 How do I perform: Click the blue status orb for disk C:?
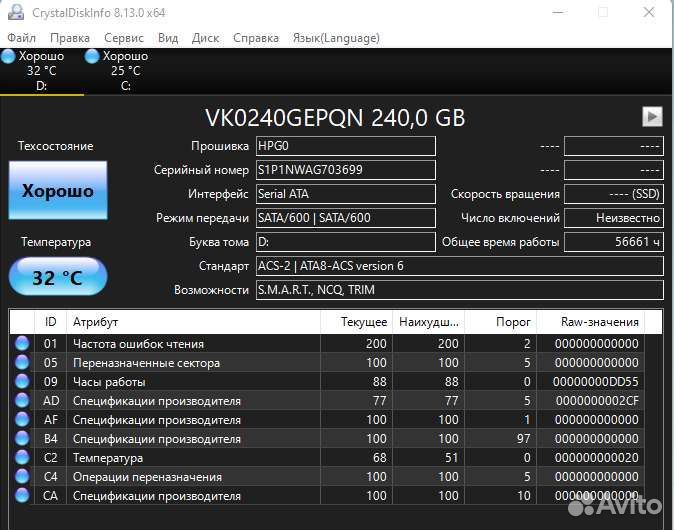click(x=92, y=56)
